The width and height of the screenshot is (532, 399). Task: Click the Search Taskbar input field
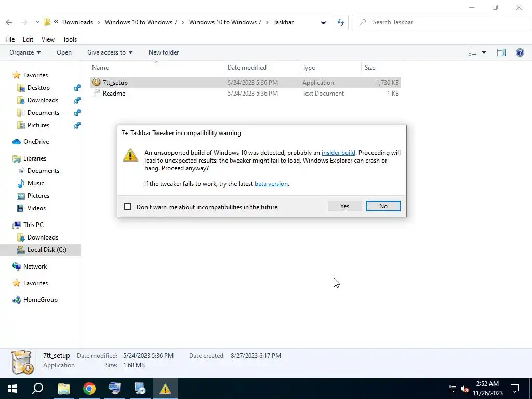(441, 22)
